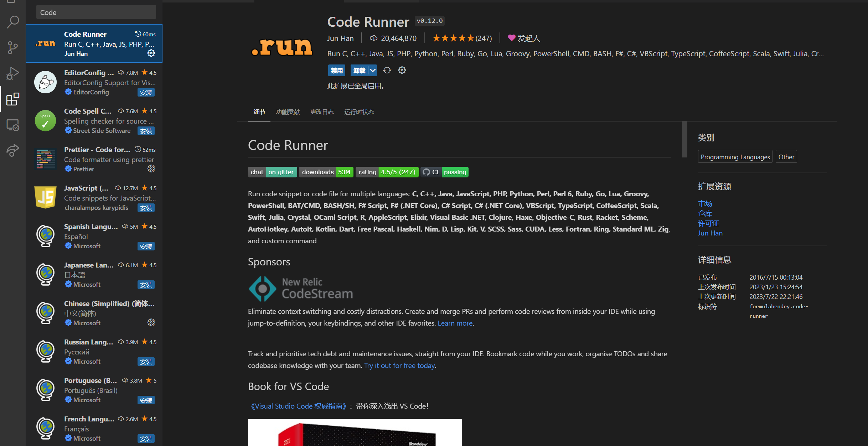Install the EditorConfig extension
The width and height of the screenshot is (868, 446).
[146, 92]
